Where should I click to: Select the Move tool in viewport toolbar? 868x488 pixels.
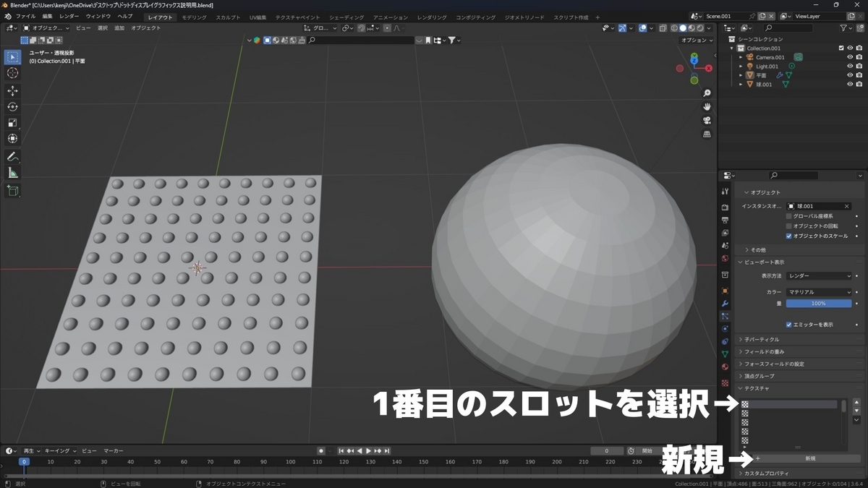12,90
